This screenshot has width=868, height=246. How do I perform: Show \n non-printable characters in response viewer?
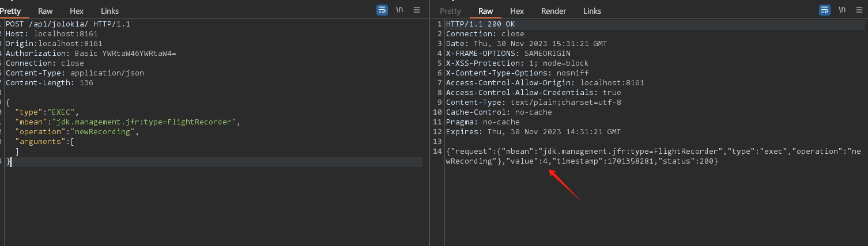[842, 10]
